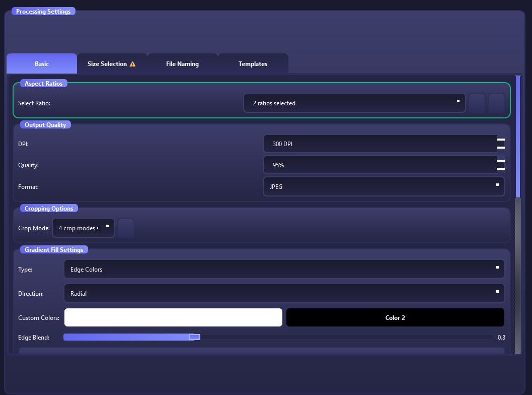Click first square button beside ratio dropdown
Viewport: 532px width, 395px height.
477,103
